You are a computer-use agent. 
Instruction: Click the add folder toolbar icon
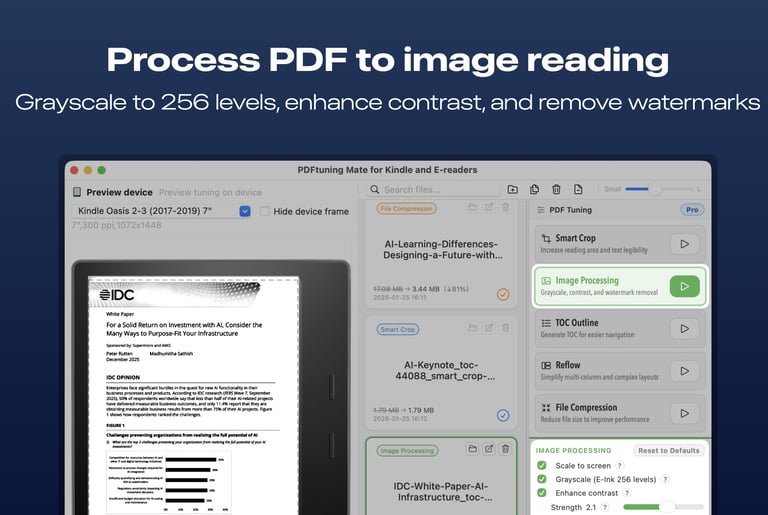tap(513, 189)
